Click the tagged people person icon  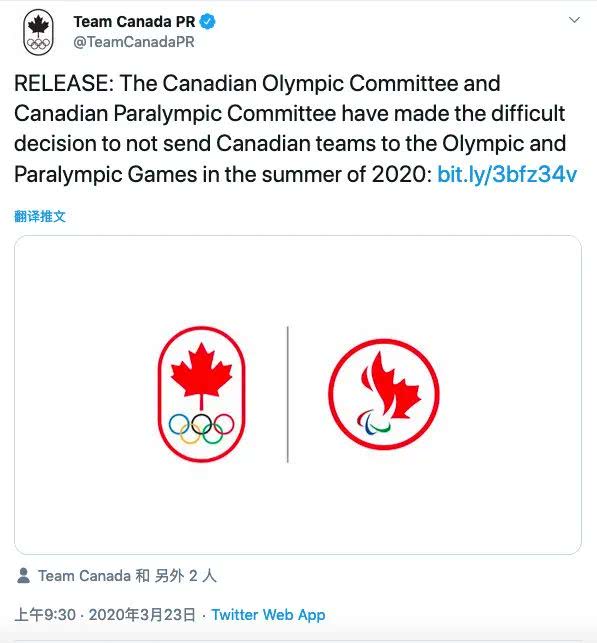[x=24, y=575]
